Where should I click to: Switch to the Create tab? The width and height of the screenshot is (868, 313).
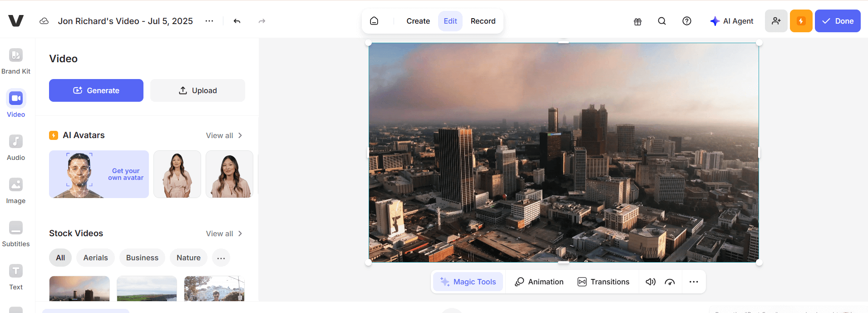tap(418, 21)
